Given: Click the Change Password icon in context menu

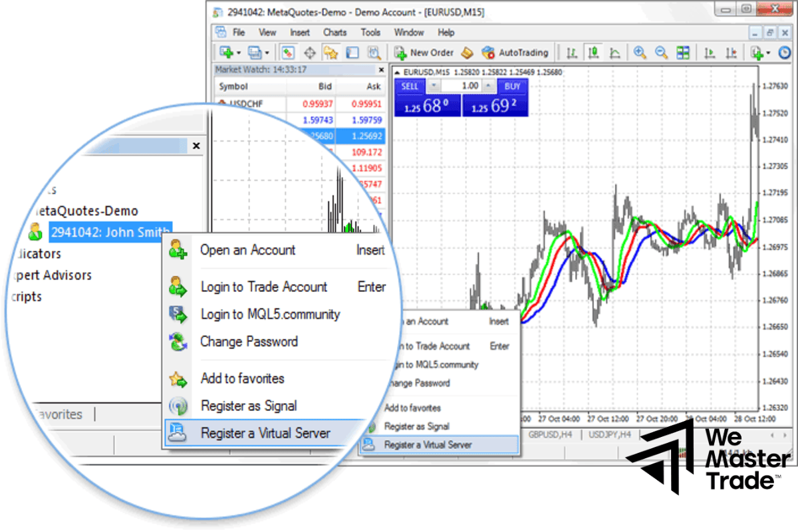Looking at the screenshot, I should click(178, 342).
